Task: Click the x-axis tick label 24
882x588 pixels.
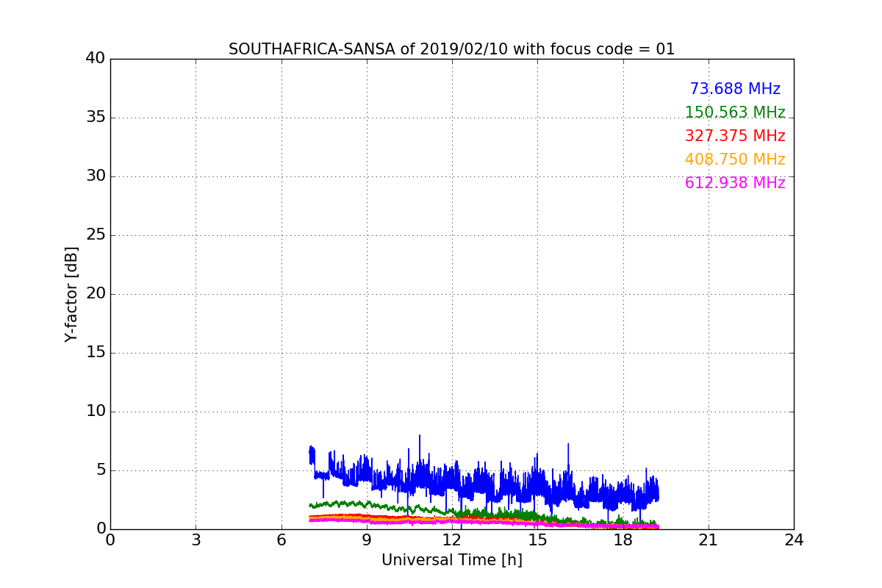Action: (x=794, y=540)
